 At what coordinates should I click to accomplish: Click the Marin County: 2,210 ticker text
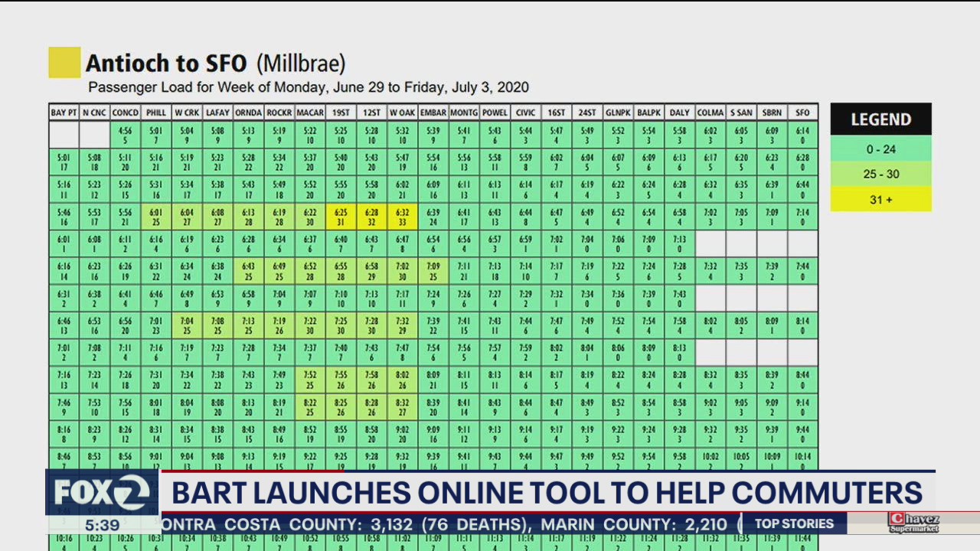tap(634, 525)
